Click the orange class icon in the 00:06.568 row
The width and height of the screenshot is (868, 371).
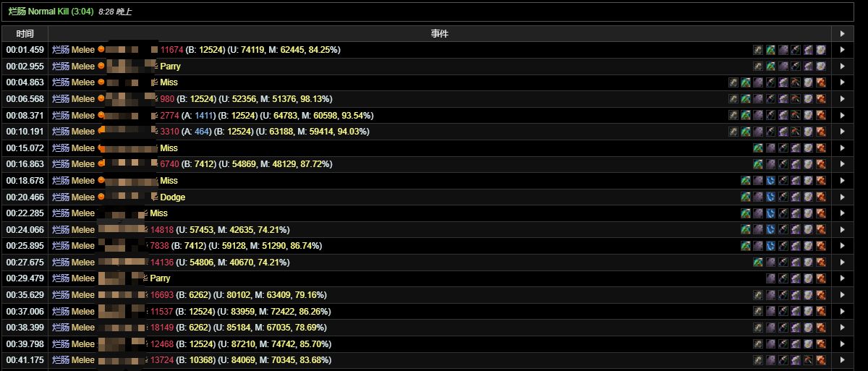(x=102, y=99)
